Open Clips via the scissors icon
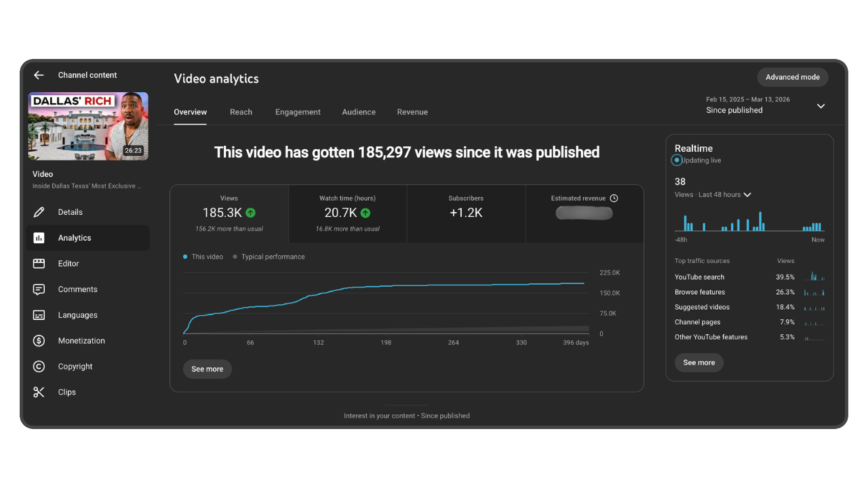868x488 pixels. pyautogui.click(x=39, y=392)
